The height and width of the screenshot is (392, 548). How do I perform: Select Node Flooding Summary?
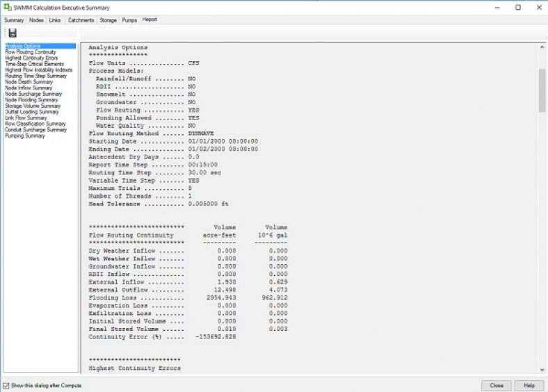coord(31,99)
